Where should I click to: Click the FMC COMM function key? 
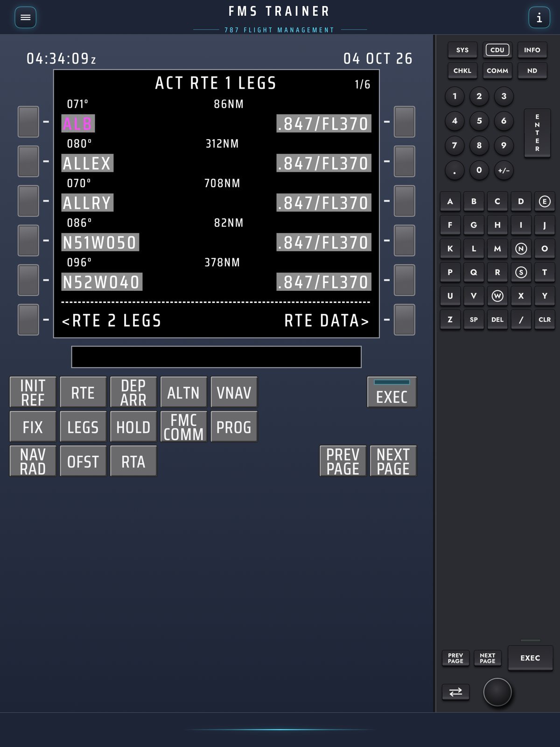(183, 427)
